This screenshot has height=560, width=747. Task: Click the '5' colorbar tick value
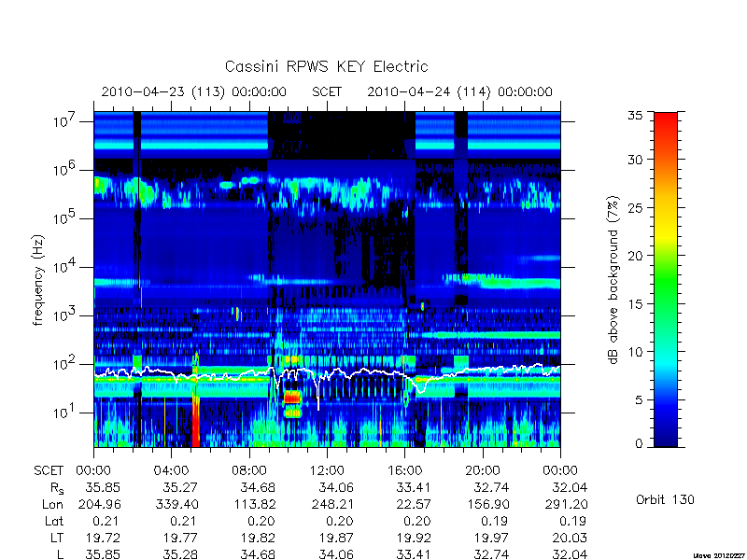pos(639,400)
